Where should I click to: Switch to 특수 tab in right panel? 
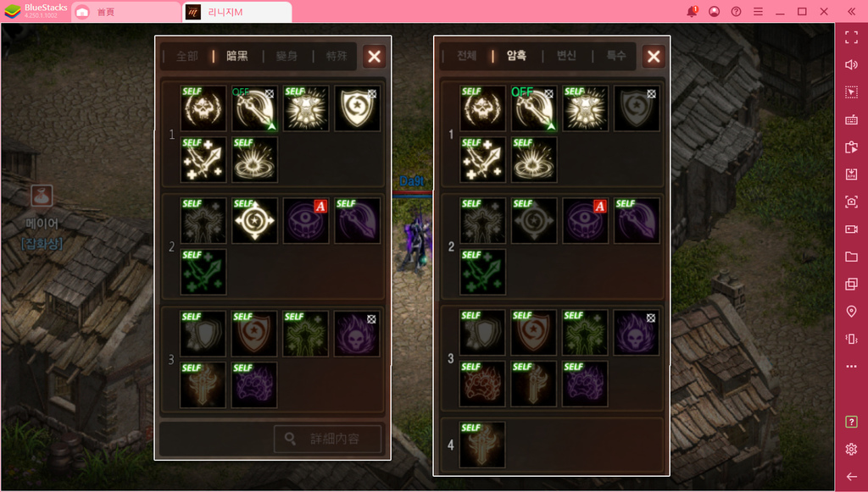(x=616, y=55)
